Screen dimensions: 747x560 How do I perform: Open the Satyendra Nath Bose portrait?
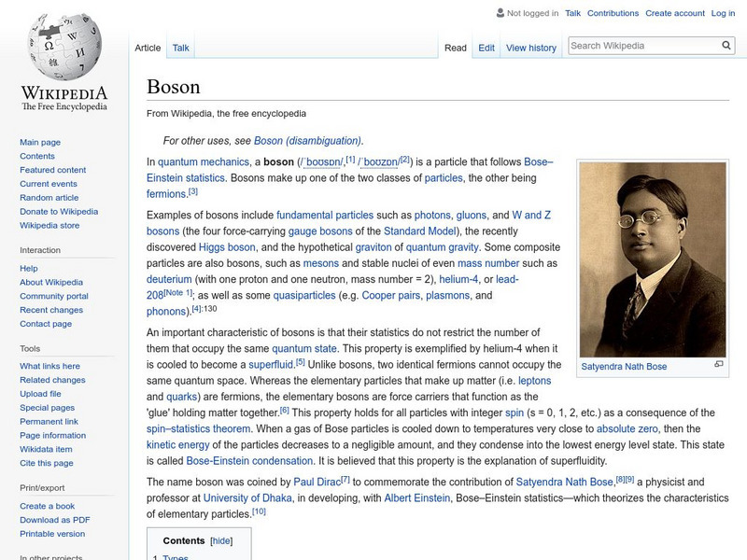652,259
